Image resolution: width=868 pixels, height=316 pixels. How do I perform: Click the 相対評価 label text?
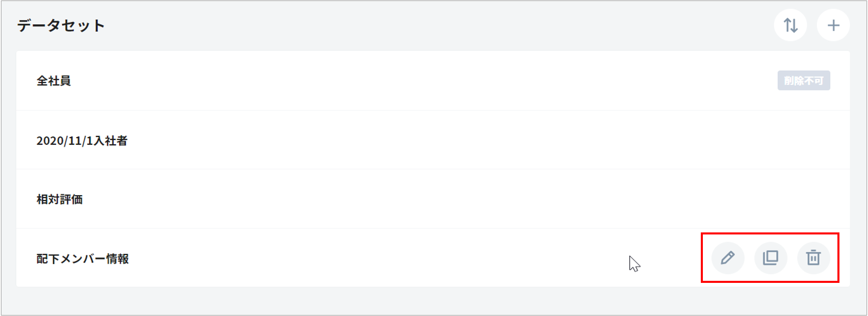(60, 199)
